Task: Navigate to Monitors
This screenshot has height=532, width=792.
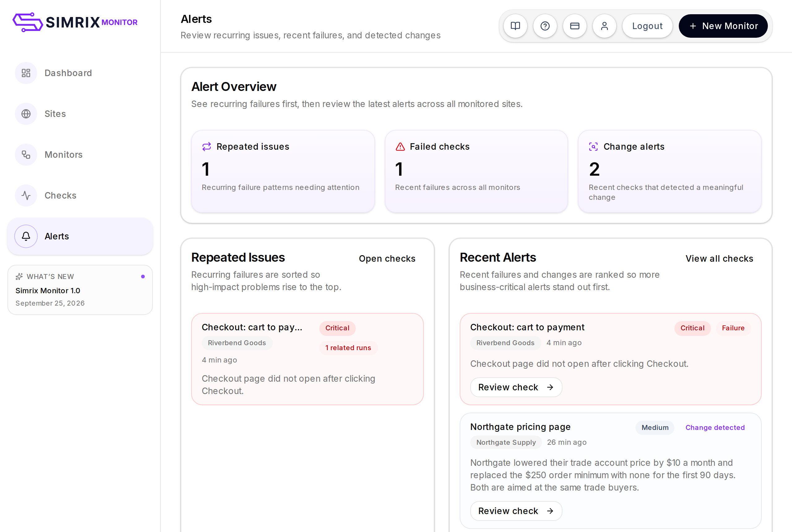Action: pos(80,155)
